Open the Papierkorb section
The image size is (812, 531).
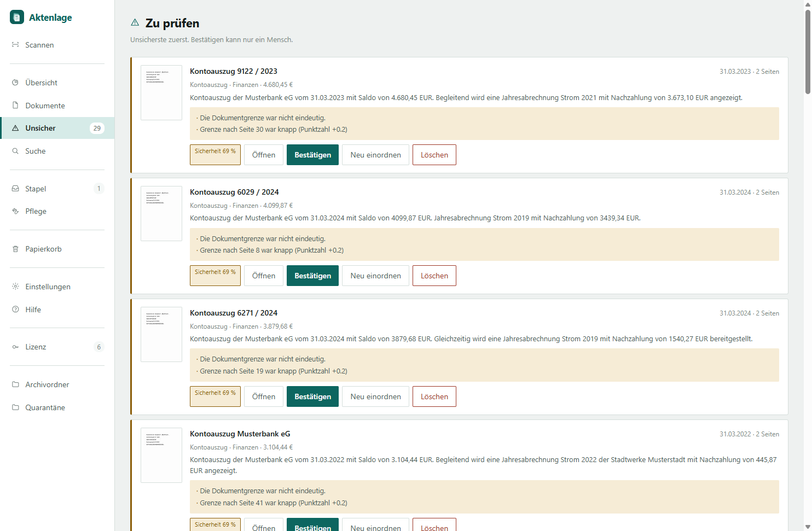point(57,249)
